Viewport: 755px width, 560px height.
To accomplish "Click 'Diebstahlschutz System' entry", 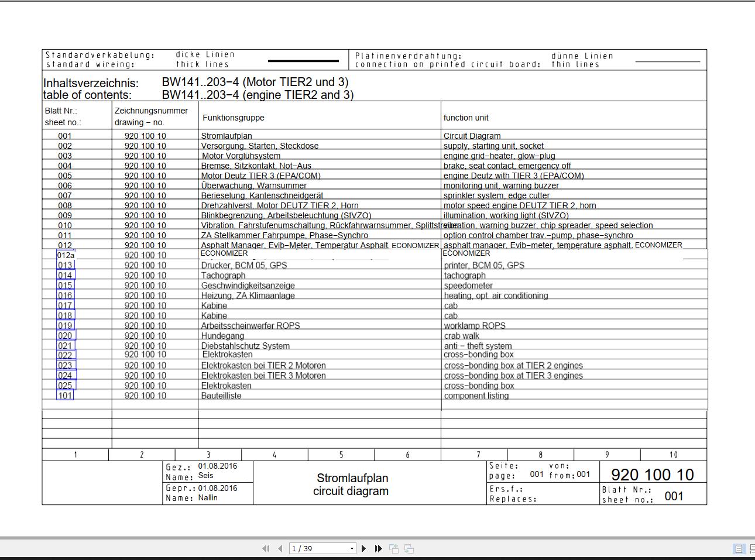I will point(245,345).
